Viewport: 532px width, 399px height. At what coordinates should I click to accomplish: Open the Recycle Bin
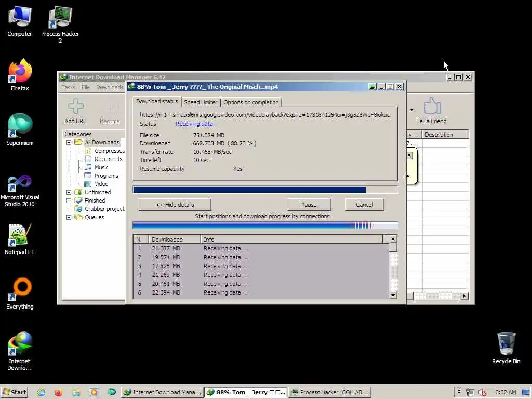(x=506, y=348)
